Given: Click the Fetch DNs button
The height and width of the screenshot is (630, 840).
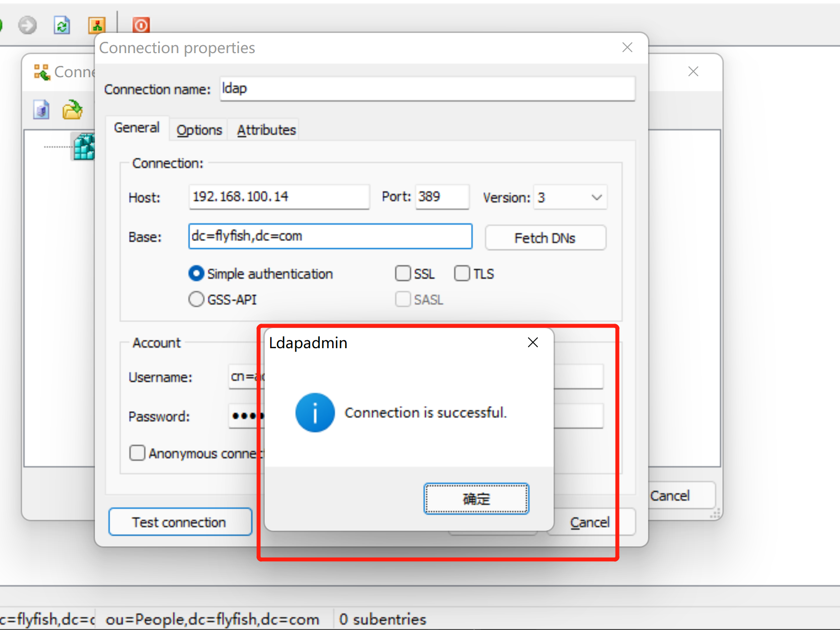Looking at the screenshot, I should pos(545,238).
